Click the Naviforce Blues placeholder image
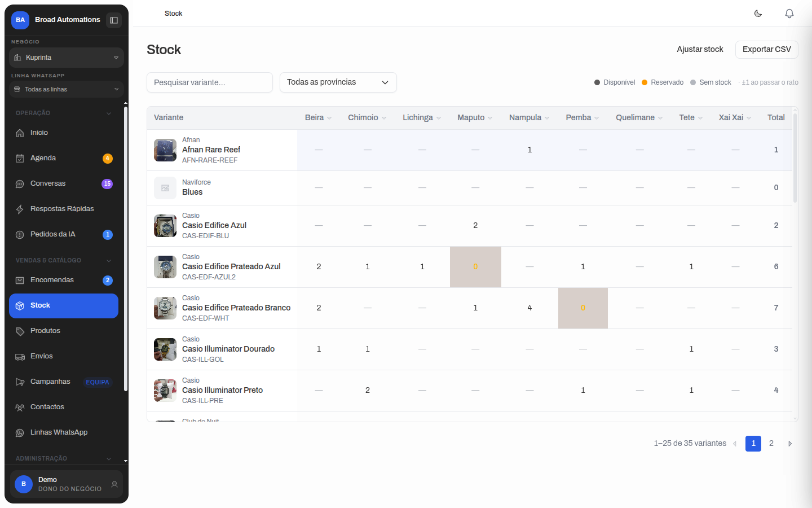 tap(165, 188)
